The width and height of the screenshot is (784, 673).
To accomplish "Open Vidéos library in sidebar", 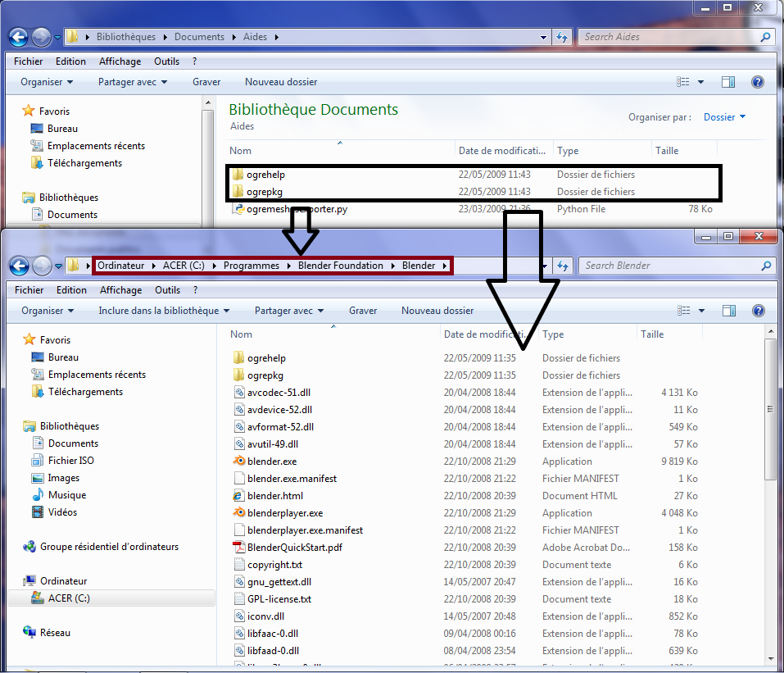I will (x=62, y=512).
